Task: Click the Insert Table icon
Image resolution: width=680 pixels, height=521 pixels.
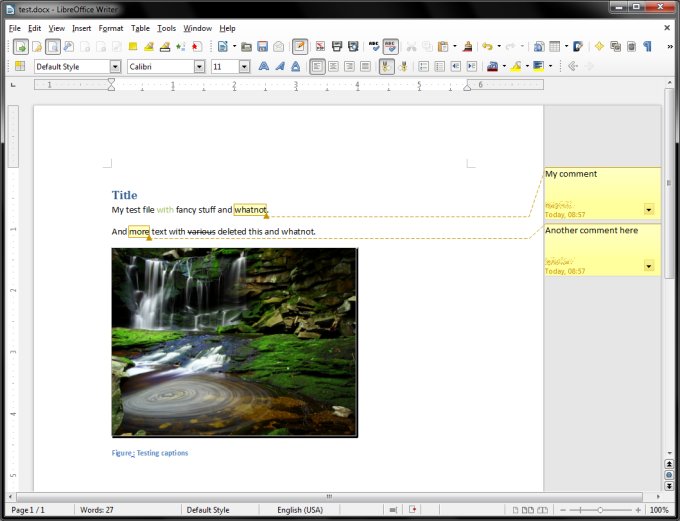Action: point(552,46)
